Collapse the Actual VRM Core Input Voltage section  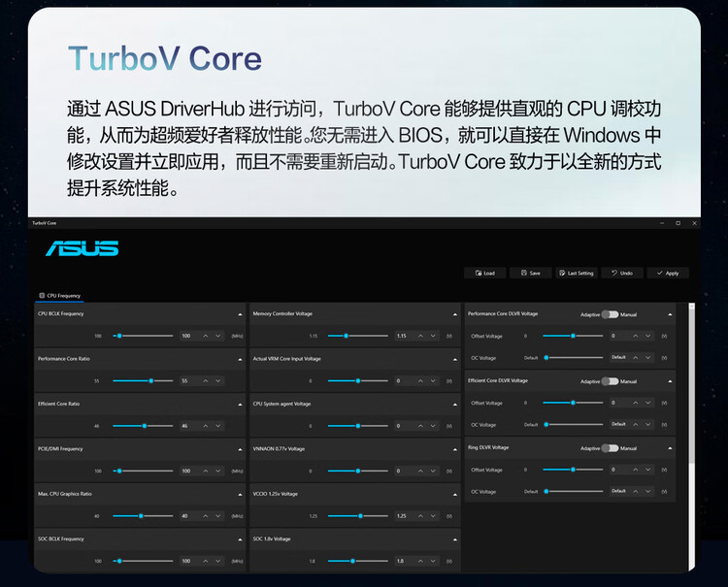[455, 359]
